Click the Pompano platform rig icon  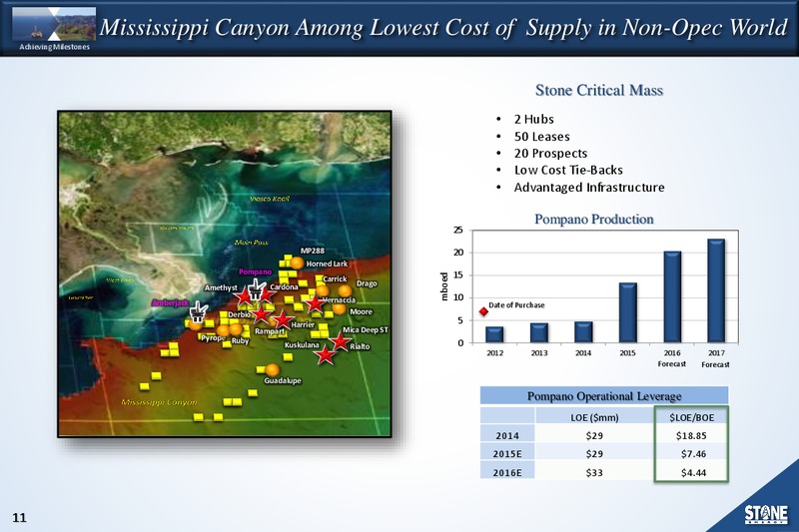tap(256, 290)
